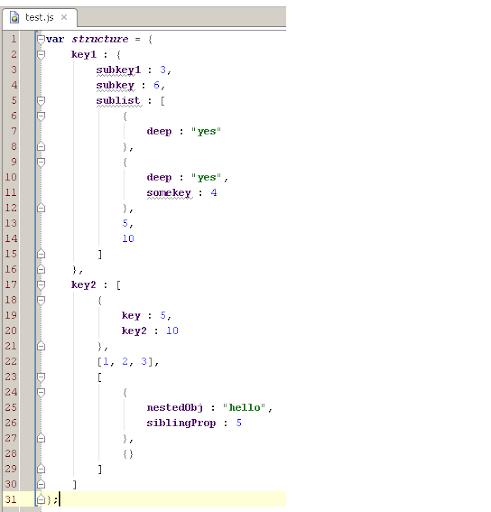Collapse fold marker on line 9

point(41,162)
